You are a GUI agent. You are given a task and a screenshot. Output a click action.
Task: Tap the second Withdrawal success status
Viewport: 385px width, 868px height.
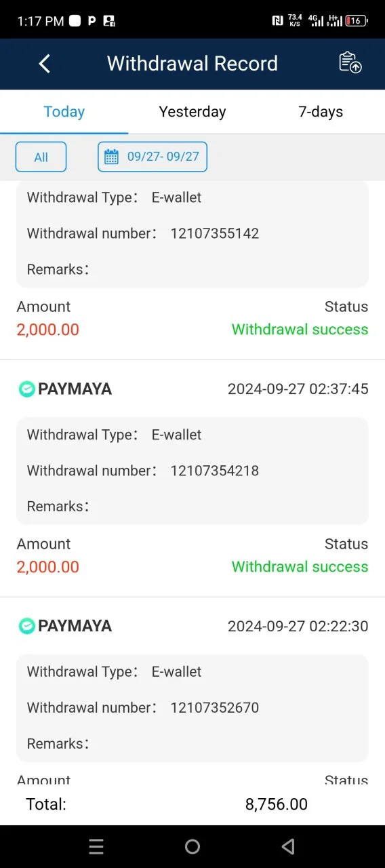300,567
